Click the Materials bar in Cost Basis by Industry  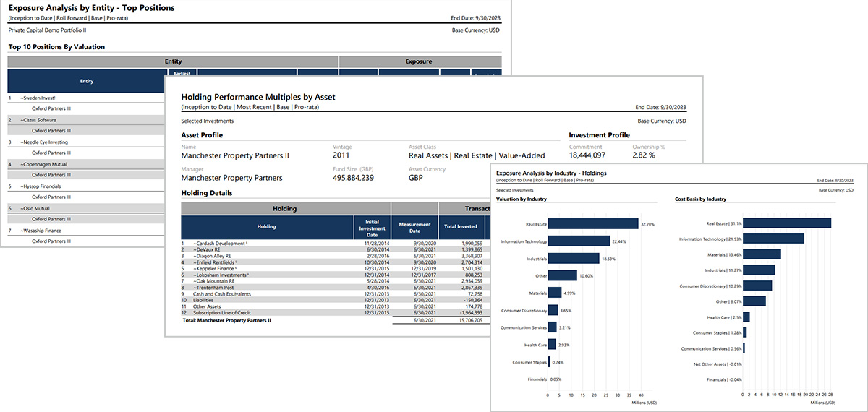coord(762,254)
